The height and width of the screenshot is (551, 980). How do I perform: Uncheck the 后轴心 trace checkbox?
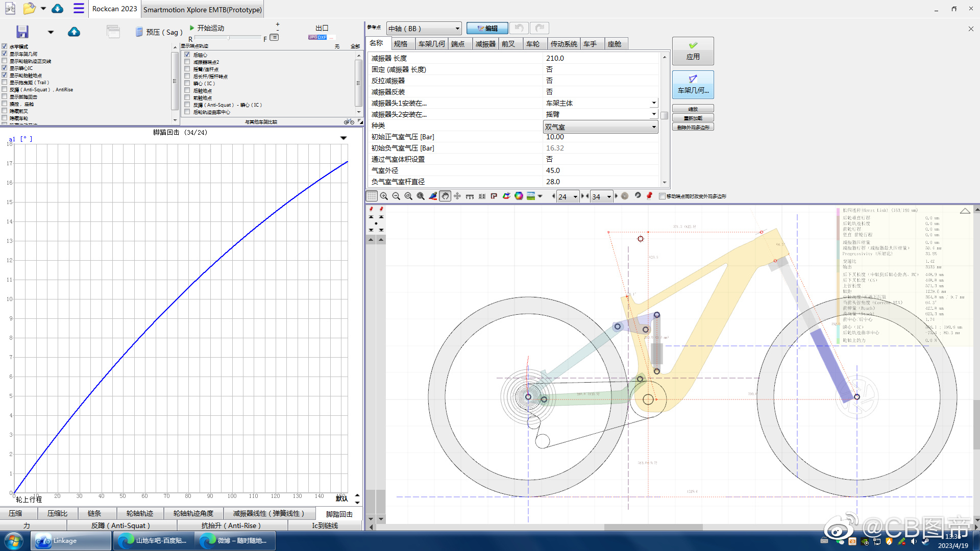(x=187, y=55)
